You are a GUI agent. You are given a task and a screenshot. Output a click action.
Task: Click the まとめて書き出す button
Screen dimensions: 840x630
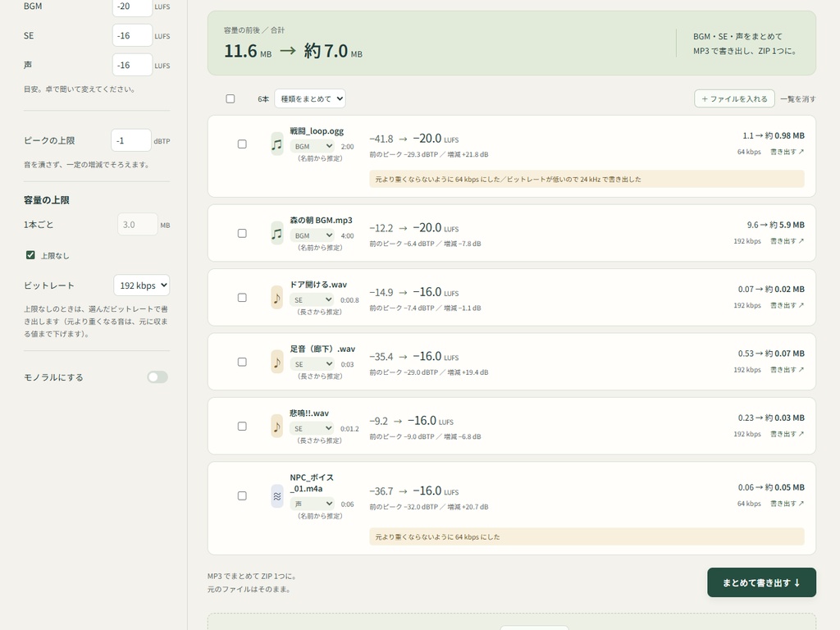click(762, 582)
